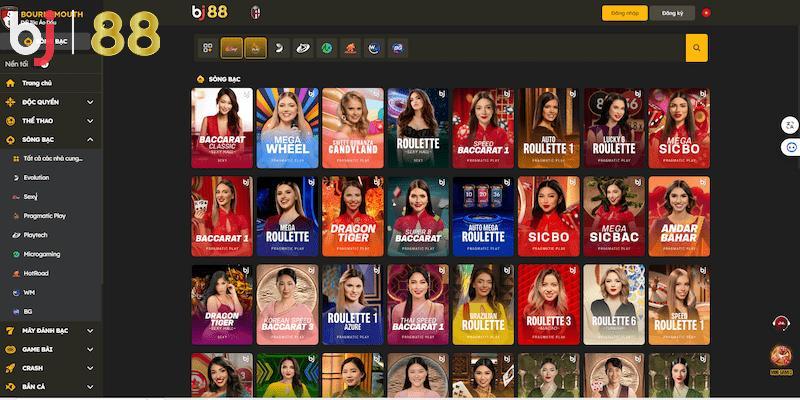Open Trang chủ from the sidebar
This screenshot has width=800, height=400.
click(37, 83)
